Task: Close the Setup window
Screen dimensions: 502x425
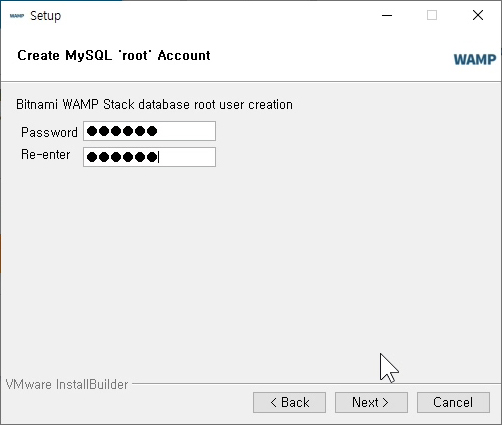Action: coord(478,15)
